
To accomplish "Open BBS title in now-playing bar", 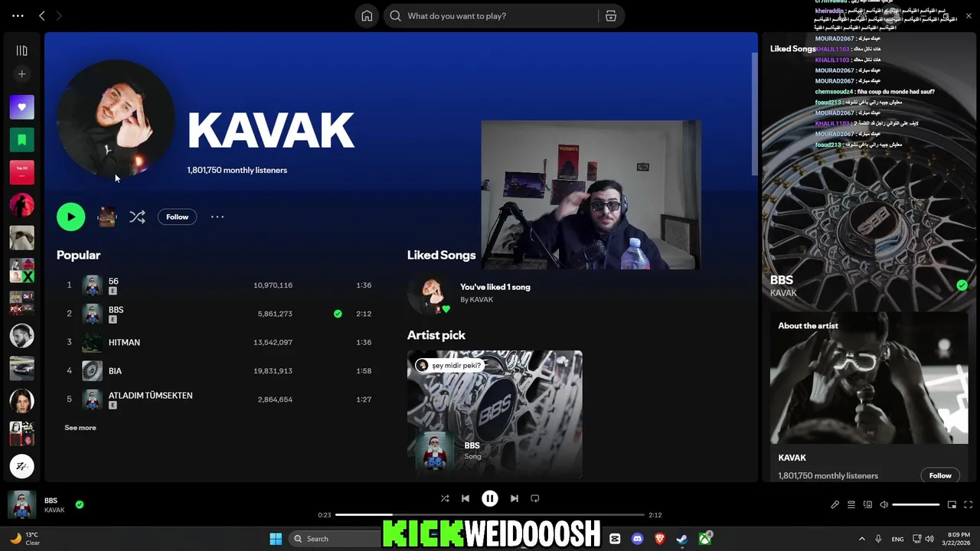I will (x=51, y=500).
